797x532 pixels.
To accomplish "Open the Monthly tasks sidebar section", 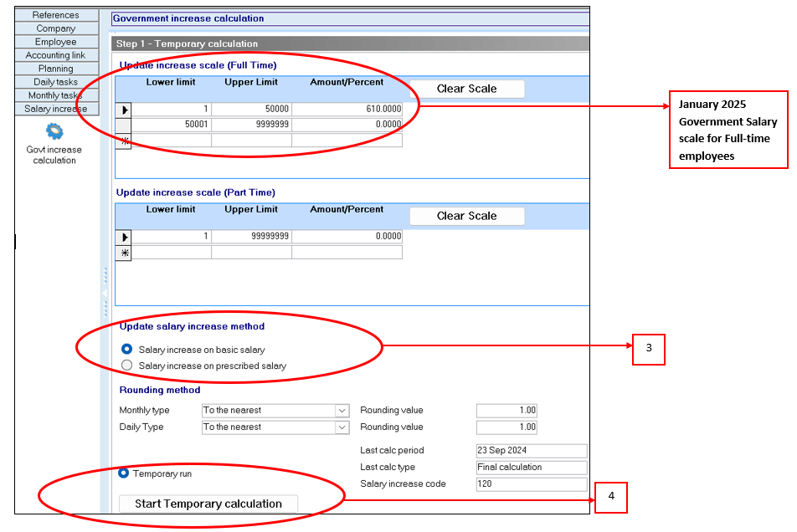I will click(56, 95).
